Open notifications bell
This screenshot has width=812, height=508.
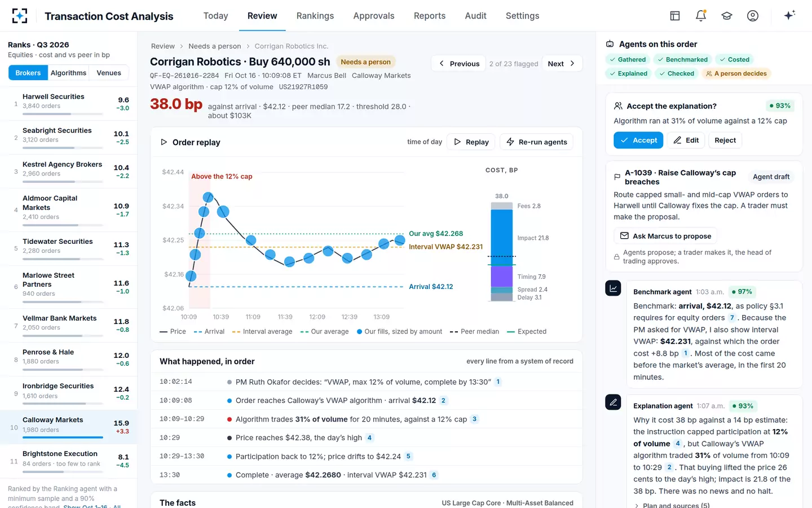coord(701,16)
